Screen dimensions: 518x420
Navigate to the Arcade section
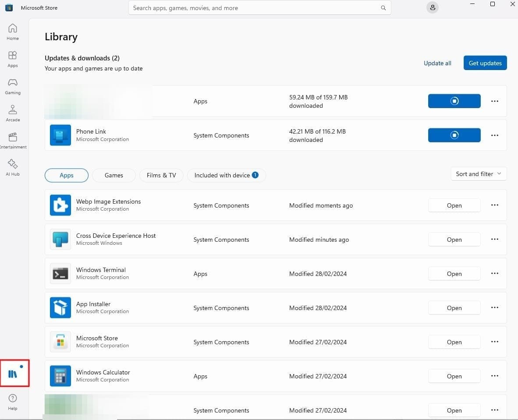12,113
